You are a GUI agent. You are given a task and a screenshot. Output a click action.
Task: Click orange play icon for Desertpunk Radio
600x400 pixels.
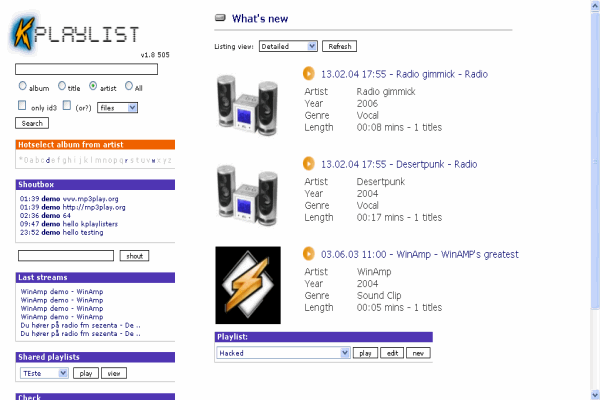coord(309,164)
